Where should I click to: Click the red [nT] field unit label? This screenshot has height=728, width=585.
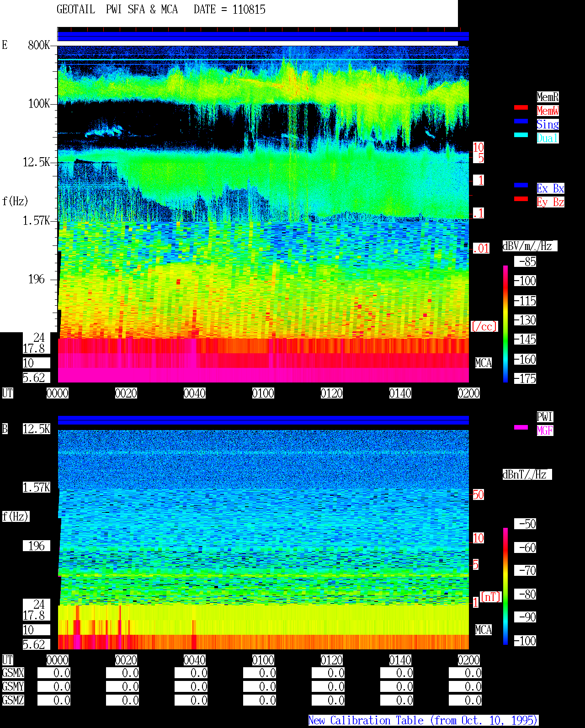tap(491, 597)
